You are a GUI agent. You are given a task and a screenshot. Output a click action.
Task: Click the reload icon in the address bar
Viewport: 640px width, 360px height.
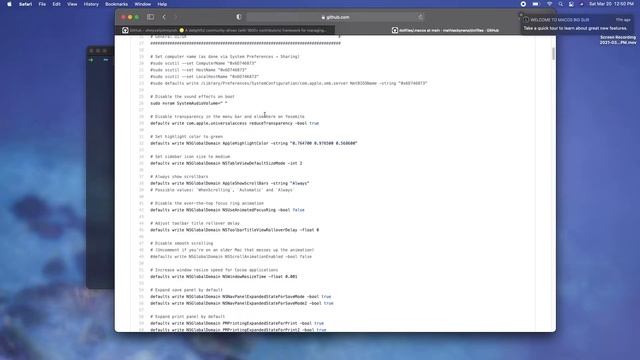[420, 17]
